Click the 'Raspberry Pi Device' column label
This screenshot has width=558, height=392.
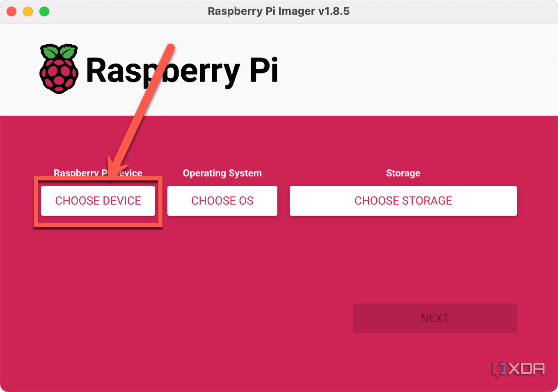(x=98, y=173)
